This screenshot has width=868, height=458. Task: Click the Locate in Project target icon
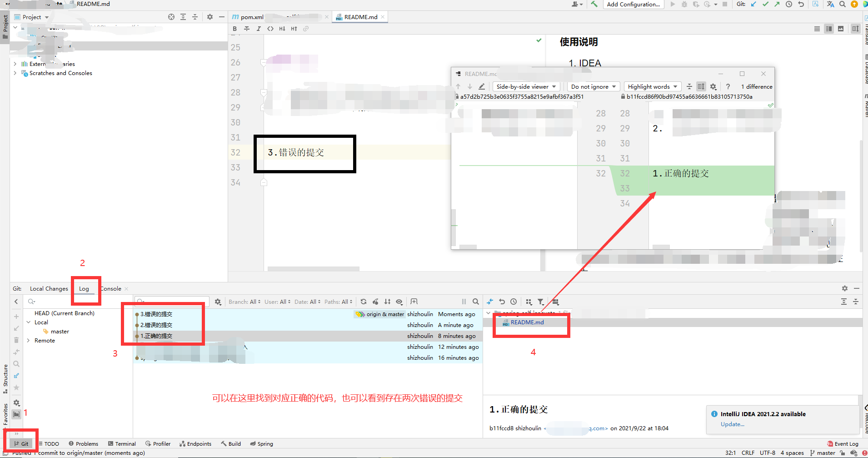coord(171,17)
